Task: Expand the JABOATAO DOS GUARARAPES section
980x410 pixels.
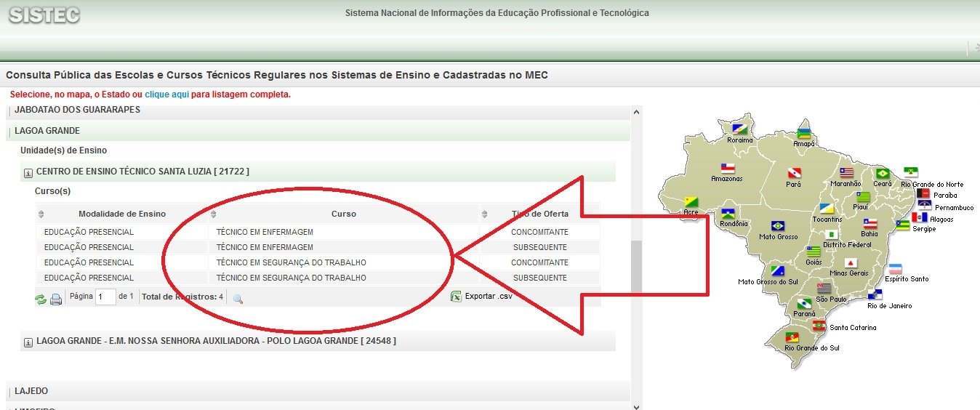Action: click(77, 110)
